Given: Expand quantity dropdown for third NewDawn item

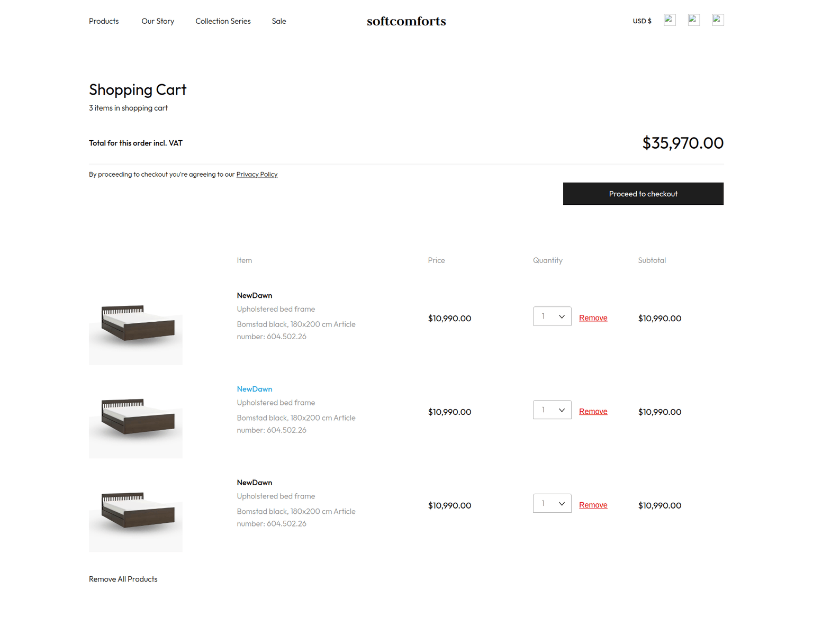Looking at the screenshot, I should coord(552,504).
